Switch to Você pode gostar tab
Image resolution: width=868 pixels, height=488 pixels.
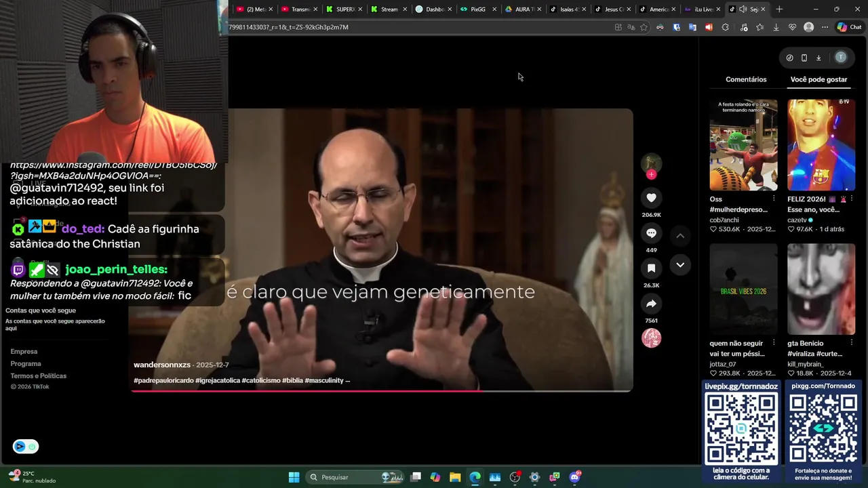(818, 79)
